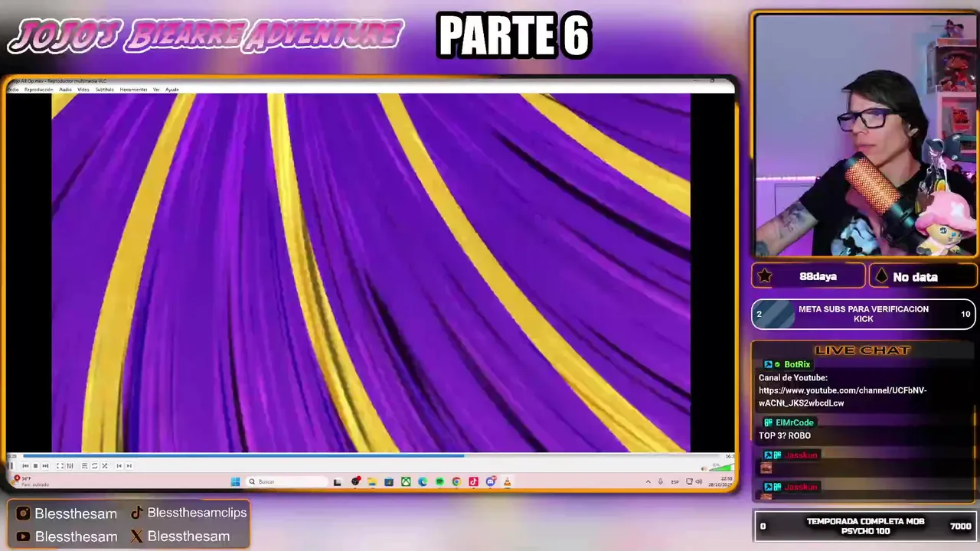This screenshot has width=980, height=551.
Task: Open the Herramientas menu in VLC
Action: pos(133,90)
